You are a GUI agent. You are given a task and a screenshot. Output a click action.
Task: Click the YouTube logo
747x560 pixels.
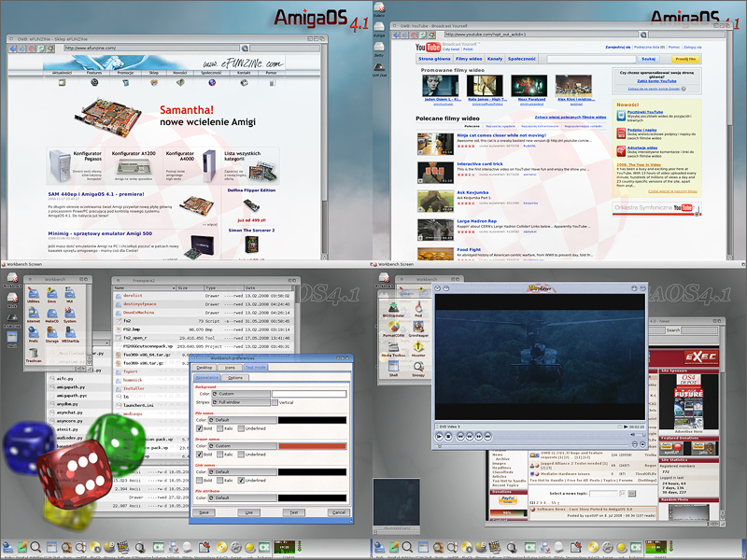(x=428, y=48)
